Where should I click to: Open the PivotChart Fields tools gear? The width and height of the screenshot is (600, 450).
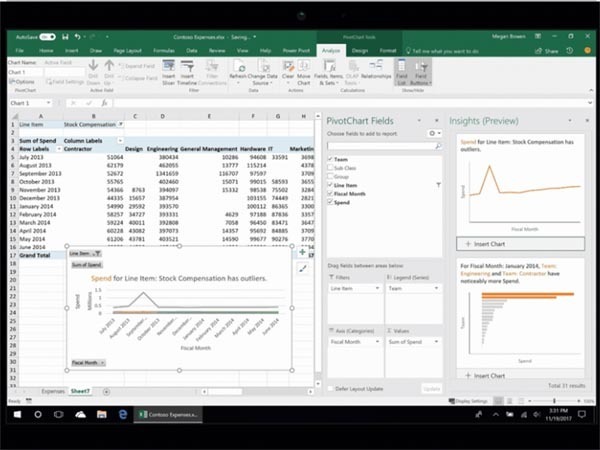coord(435,133)
